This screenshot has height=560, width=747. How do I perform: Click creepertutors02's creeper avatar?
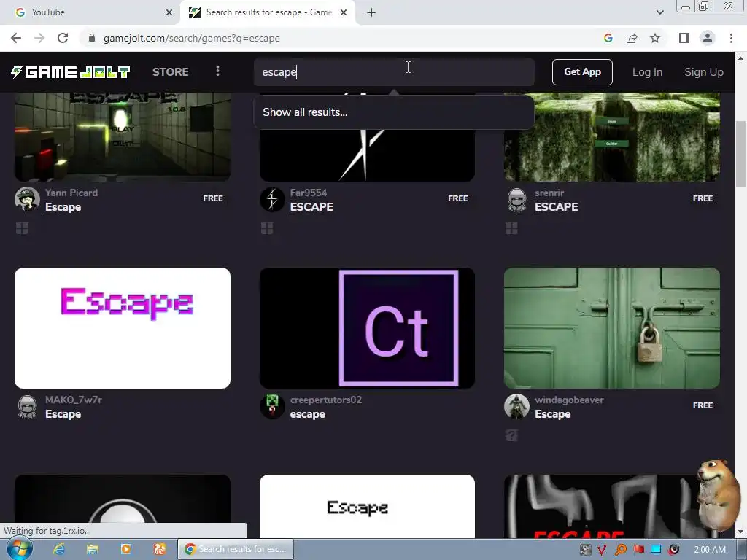272,406
